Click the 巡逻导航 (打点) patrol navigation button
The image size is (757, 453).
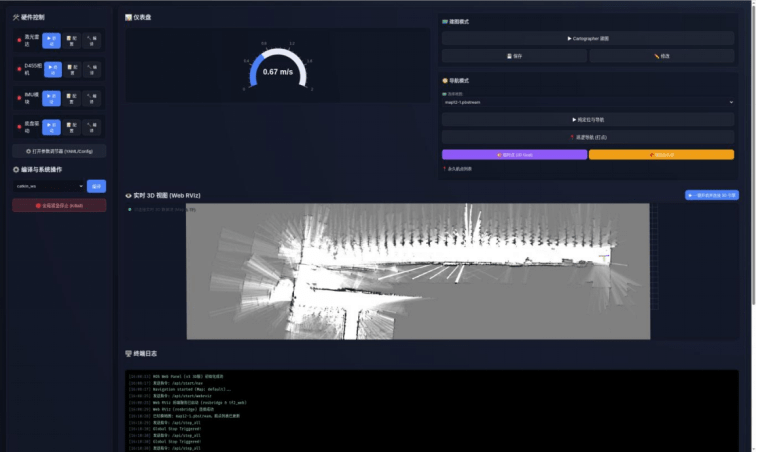[x=588, y=137]
